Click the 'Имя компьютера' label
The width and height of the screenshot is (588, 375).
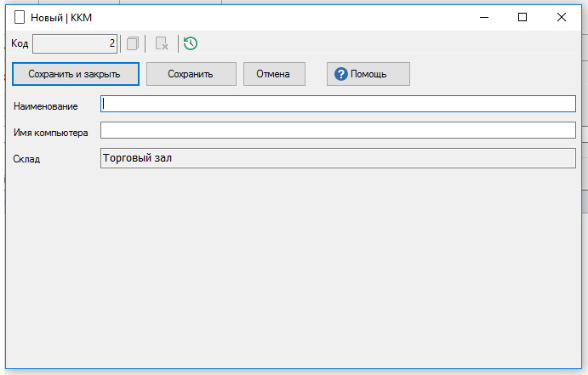[50, 133]
